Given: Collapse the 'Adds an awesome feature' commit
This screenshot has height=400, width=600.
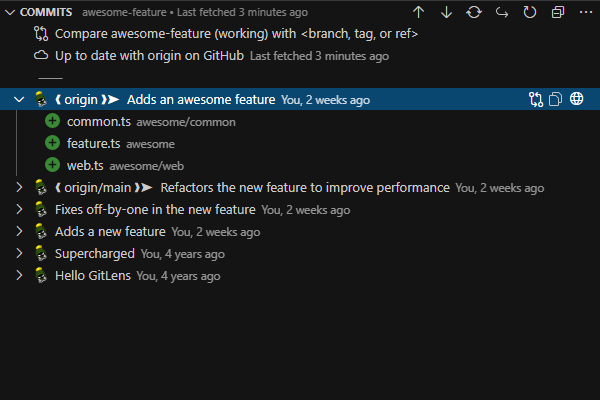Looking at the screenshot, I should coord(19,99).
